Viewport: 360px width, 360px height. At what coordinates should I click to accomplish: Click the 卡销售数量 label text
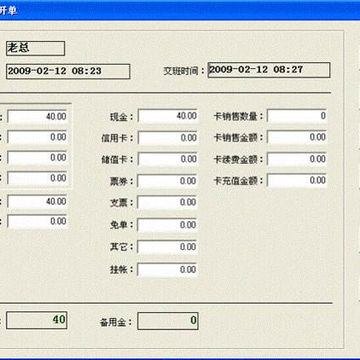click(238, 117)
